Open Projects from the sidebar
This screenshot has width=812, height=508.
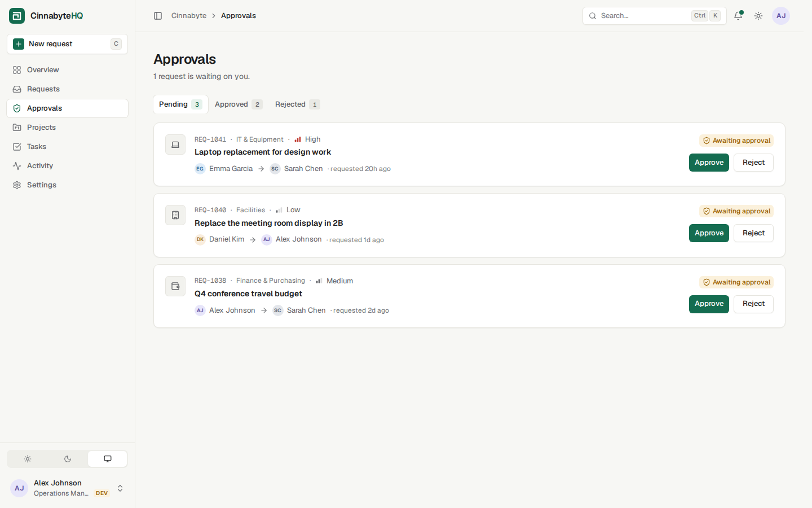(67, 128)
